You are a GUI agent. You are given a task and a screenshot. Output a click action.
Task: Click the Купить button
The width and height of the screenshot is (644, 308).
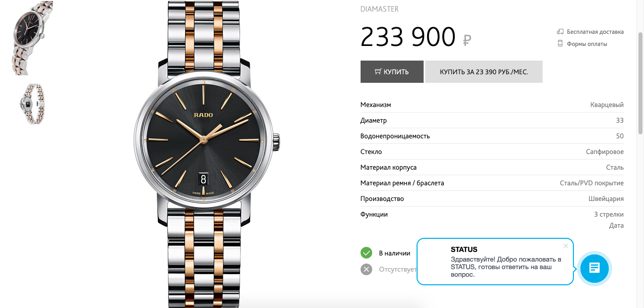coord(392,72)
